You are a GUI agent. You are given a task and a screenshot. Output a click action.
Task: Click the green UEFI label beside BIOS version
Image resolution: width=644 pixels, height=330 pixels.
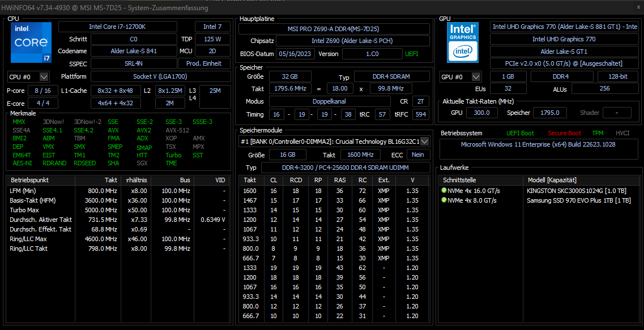pyautogui.click(x=412, y=54)
